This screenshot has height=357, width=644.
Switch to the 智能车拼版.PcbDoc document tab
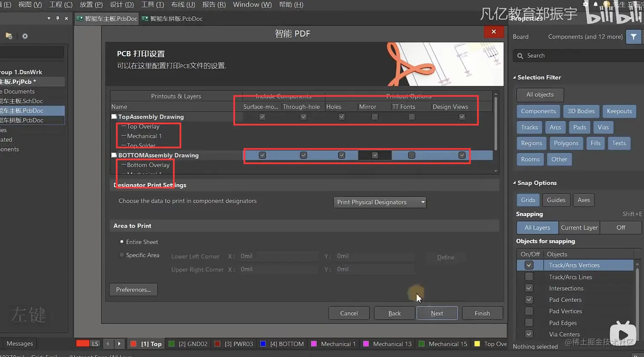(172, 19)
